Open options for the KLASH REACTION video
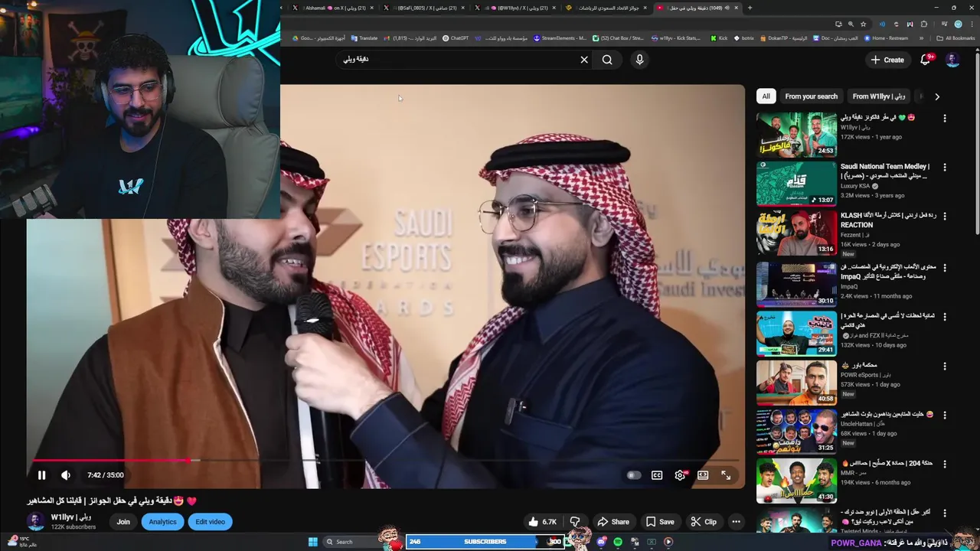The height and width of the screenshot is (551, 980). point(945,217)
